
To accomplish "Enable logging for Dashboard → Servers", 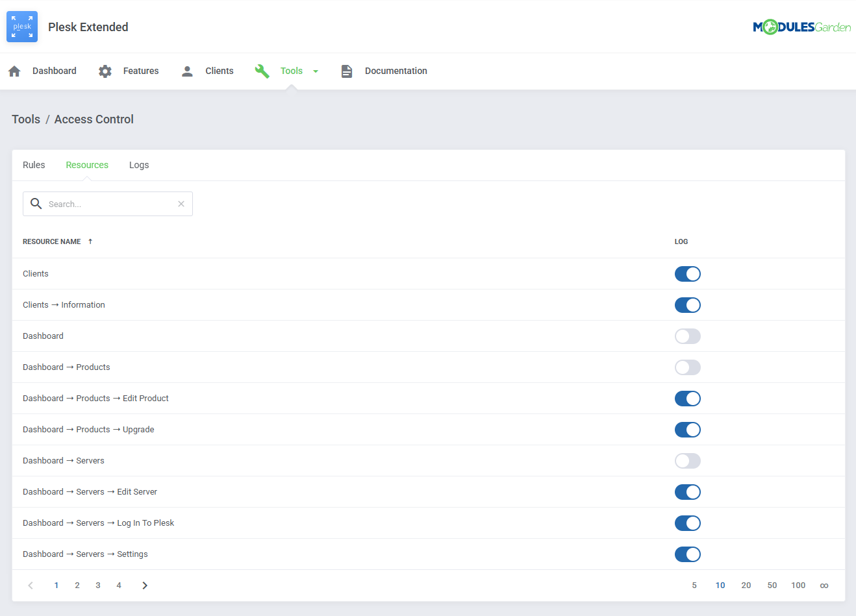I will (687, 460).
